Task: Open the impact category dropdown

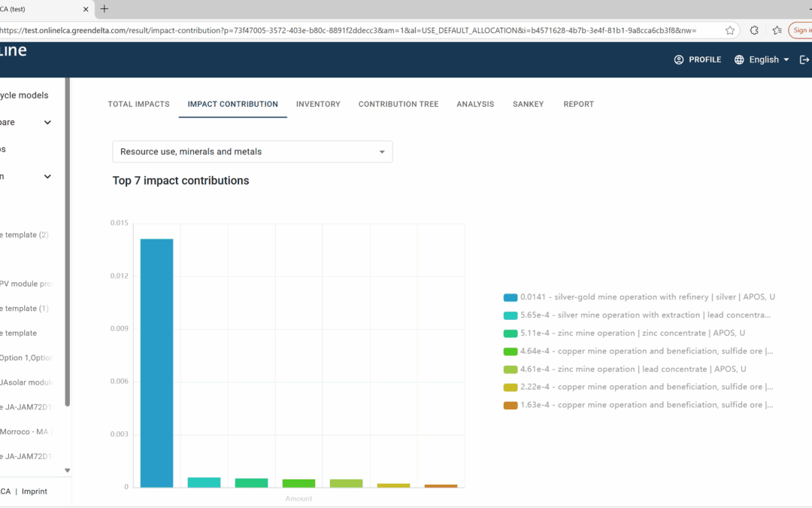Action: pyautogui.click(x=252, y=151)
